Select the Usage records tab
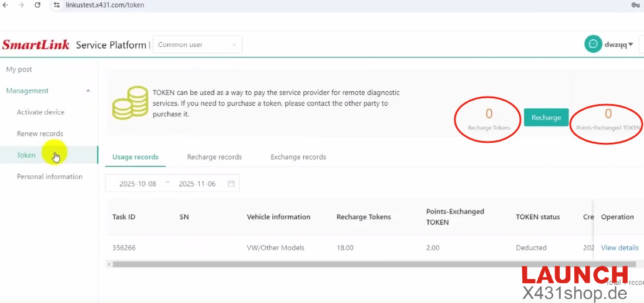Image resolution: width=644 pixels, height=303 pixels. point(135,157)
